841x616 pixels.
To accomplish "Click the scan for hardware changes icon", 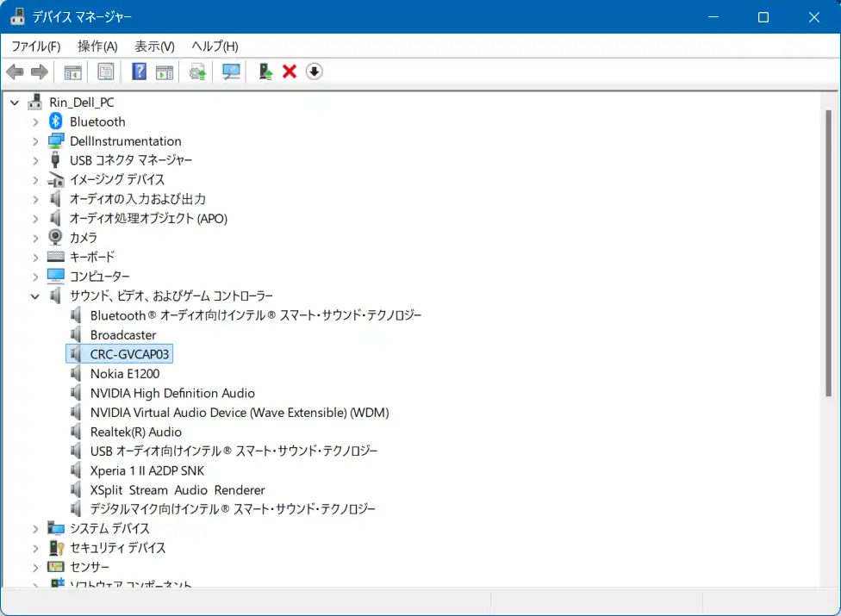I will [x=231, y=72].
